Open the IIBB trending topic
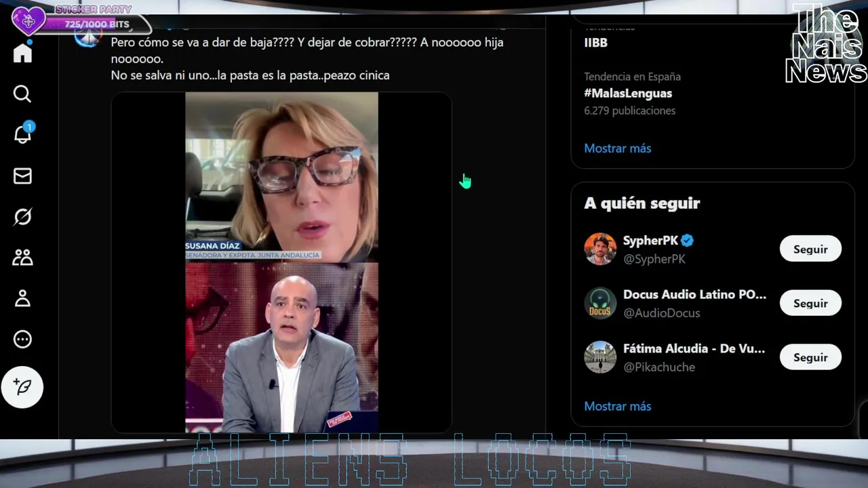 596,43
